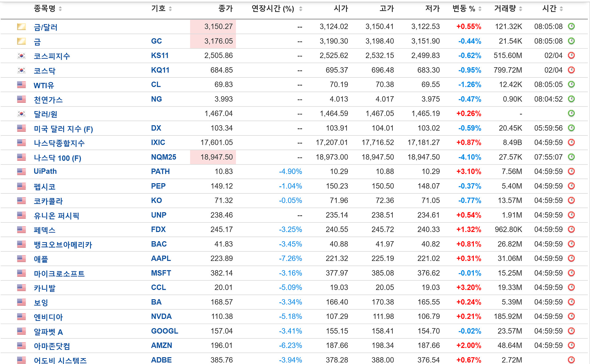Open the 아마존닷컴 stock page link
Viewport: 590px width, 364px height.
tap(52, 346)
